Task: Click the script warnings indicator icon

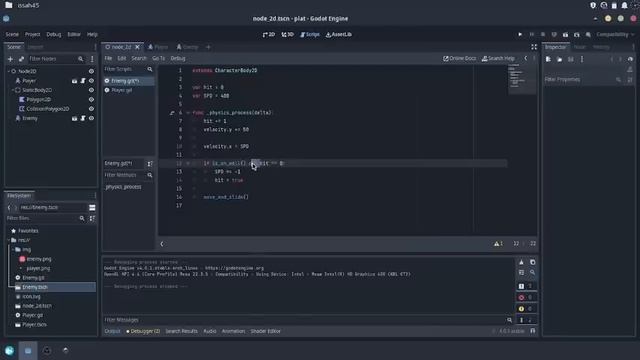Action: (x=498, y=244)
